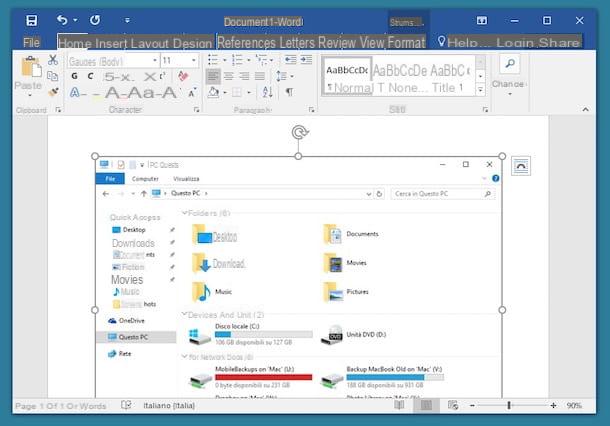Click the picture's rotation handle
Viewport: 610px width, 426px height.
(300, 132)
